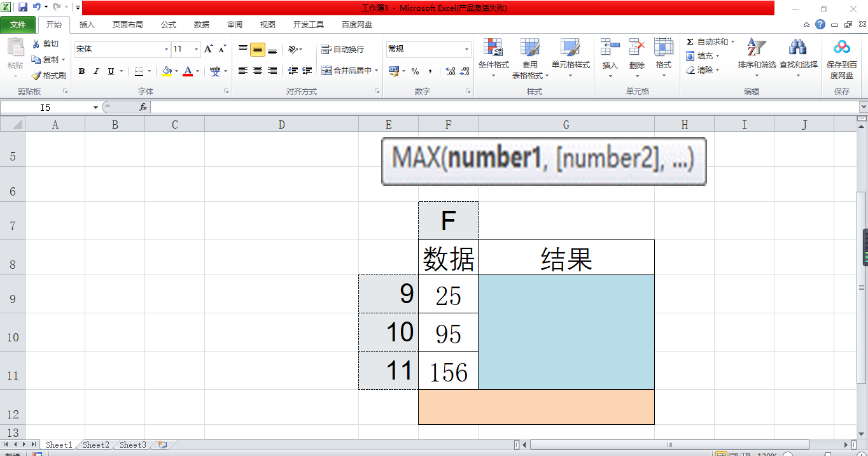
Task: Open the Name Box dropdown arrow
Action: coord(95,108)
